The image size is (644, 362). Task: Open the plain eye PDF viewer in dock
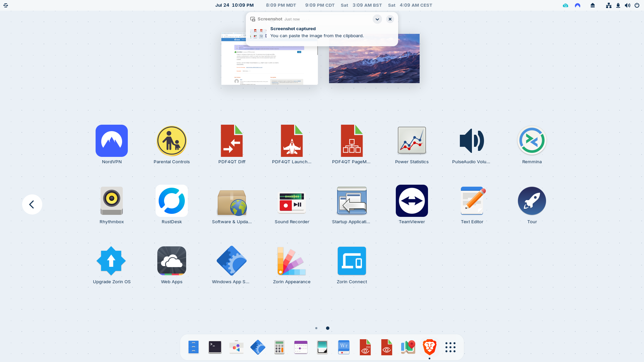[387, 347]
